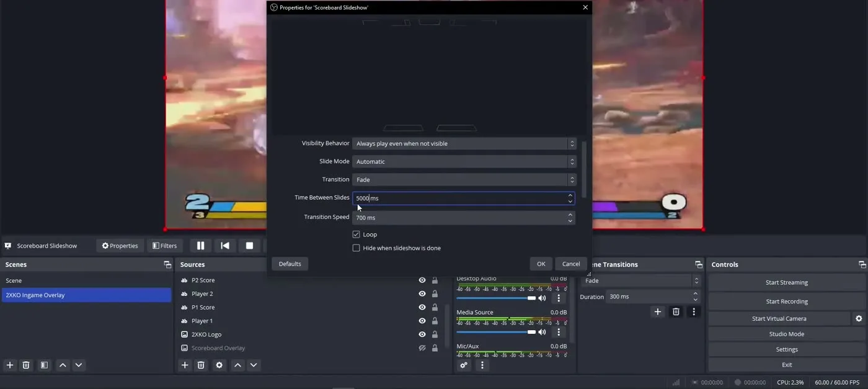The width and height of the screenshot is (868, 389).
Task: Undock the Scenes panel
Action: point(167,264)
